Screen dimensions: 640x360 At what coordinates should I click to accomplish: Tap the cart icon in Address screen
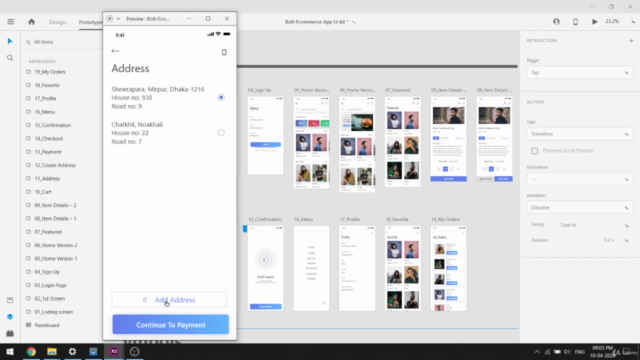point(224,52)
